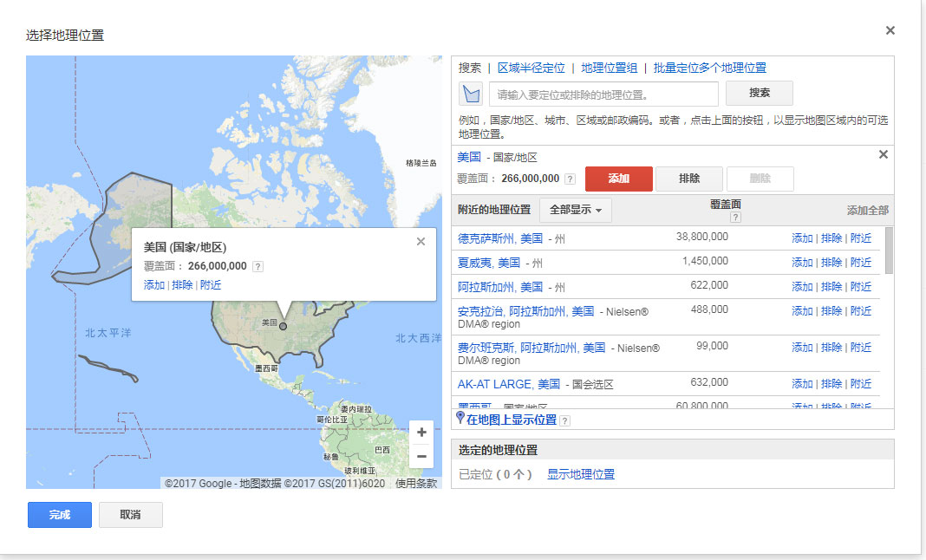Viewport: 926px width, 560px height.
Task: Switch to 搜索 tab
Action: (470, 68)
